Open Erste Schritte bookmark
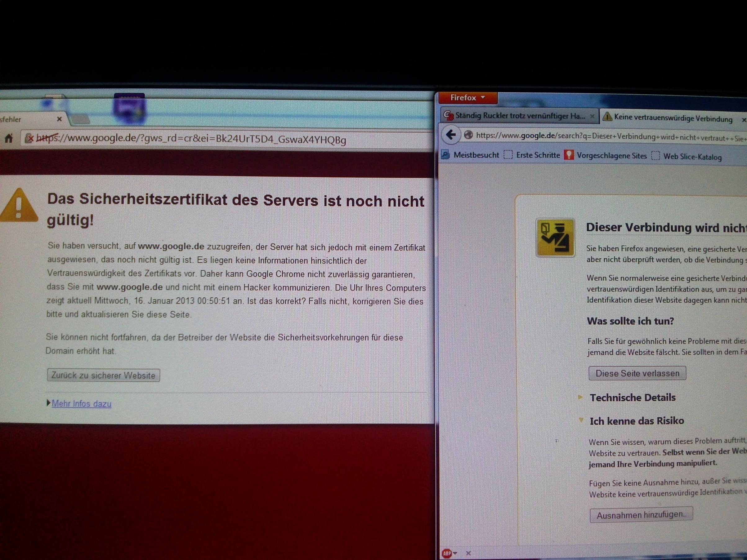Image resolution: width=747 pixels, height=560 pixels. (538, 155)
